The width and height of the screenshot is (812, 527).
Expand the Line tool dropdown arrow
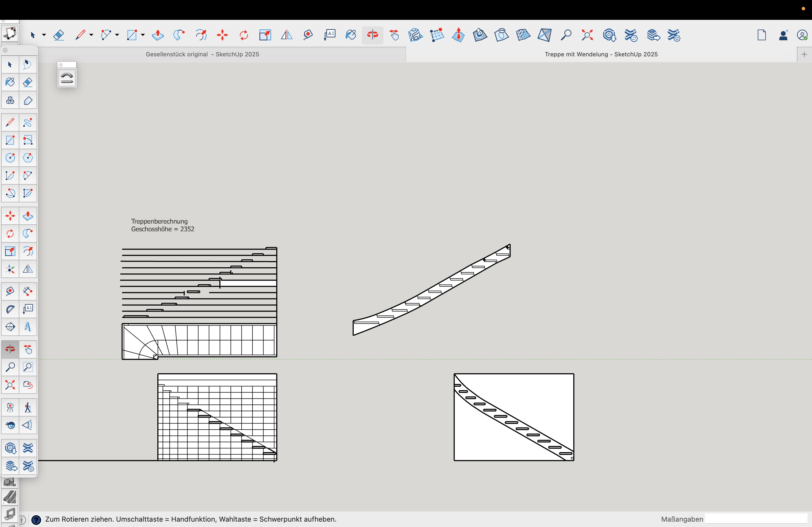coord(91,35)
